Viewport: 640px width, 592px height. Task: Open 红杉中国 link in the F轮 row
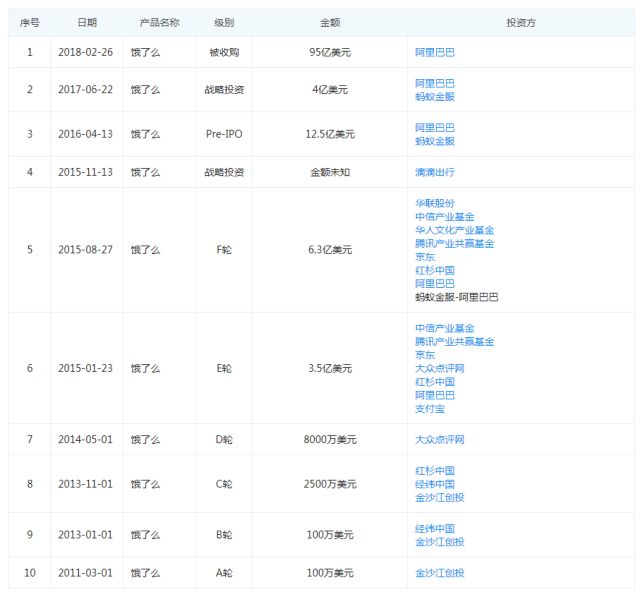[435, 270]
